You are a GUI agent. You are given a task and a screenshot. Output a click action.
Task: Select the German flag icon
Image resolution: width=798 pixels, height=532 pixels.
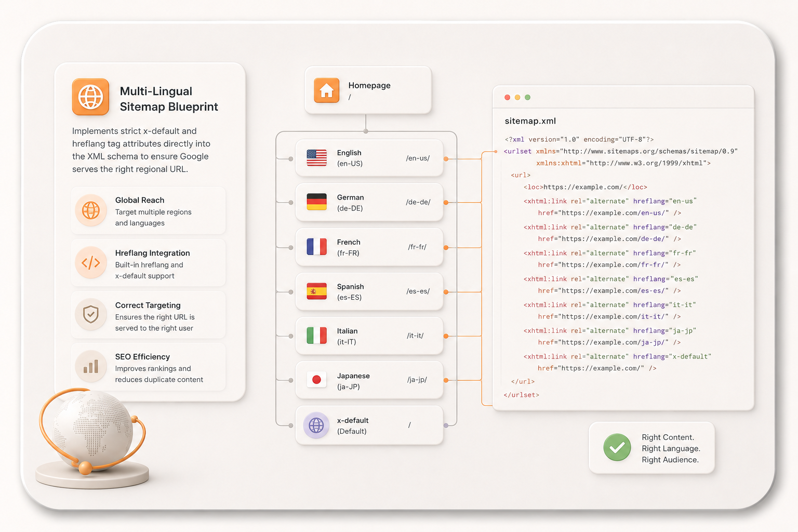[x=316, y=202]
